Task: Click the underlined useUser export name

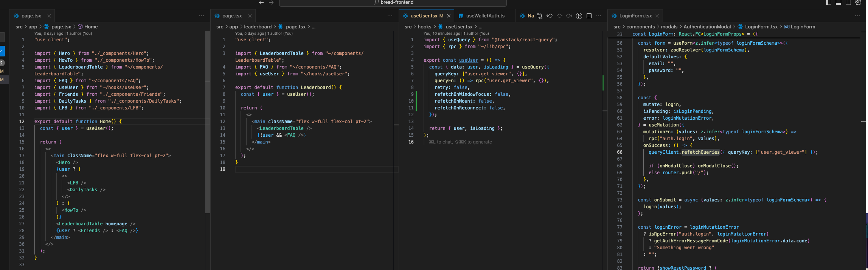Action: [469, 60]
